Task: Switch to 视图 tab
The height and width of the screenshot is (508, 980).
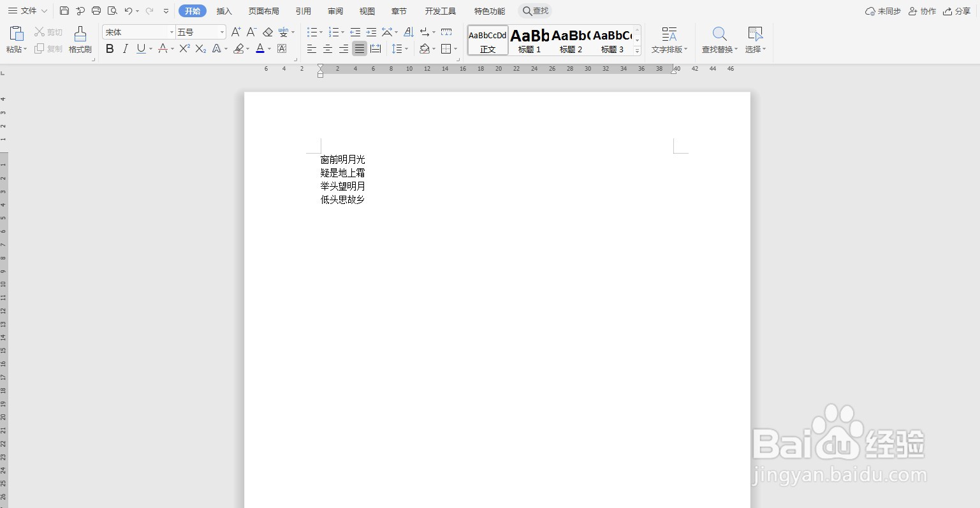Action: click(367, 11)
